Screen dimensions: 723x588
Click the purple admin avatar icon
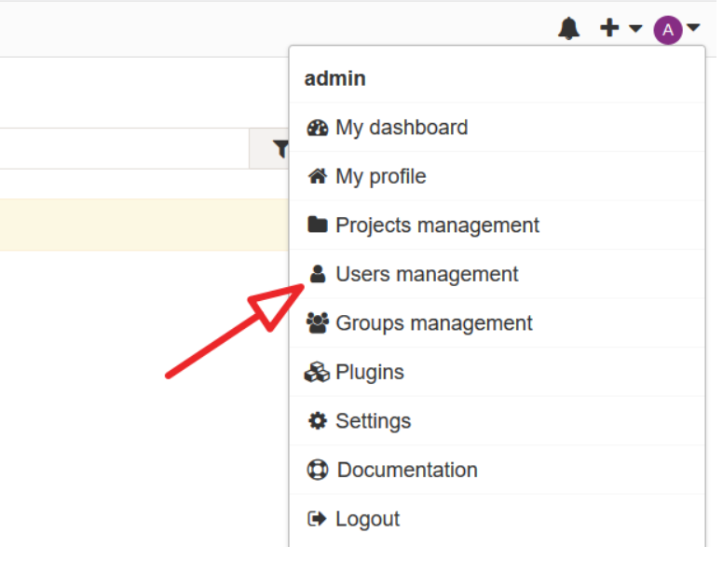coord(667,30)
